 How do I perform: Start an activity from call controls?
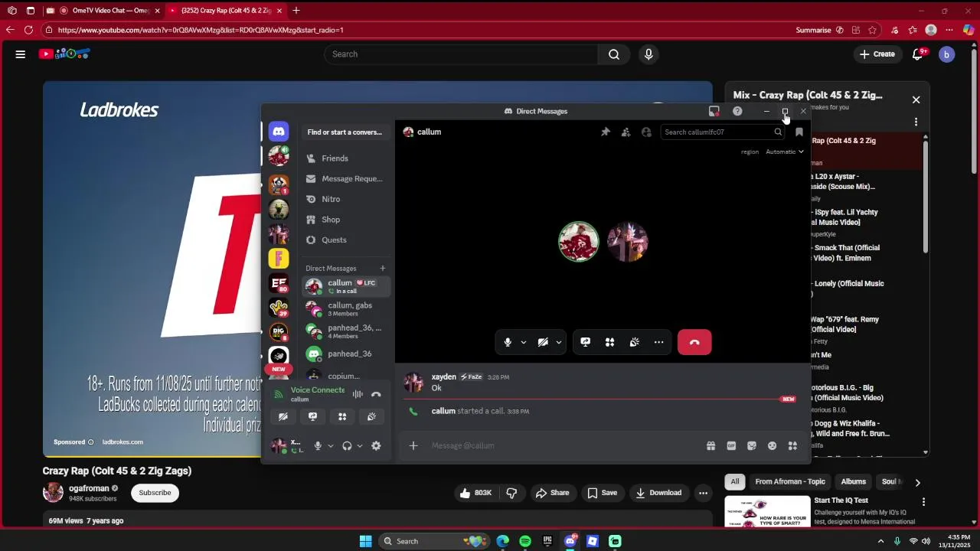tap(610, 342)
